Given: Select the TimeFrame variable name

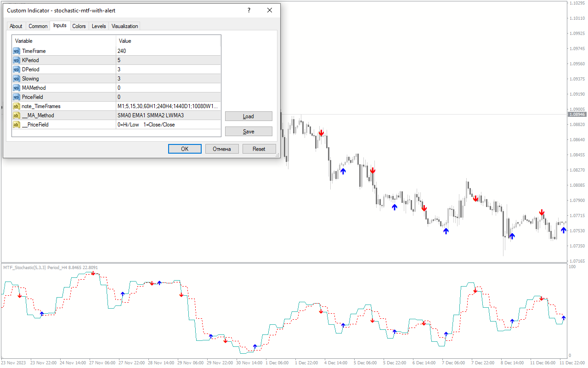Looking at the screenshot, I should (x=34, y=51).
